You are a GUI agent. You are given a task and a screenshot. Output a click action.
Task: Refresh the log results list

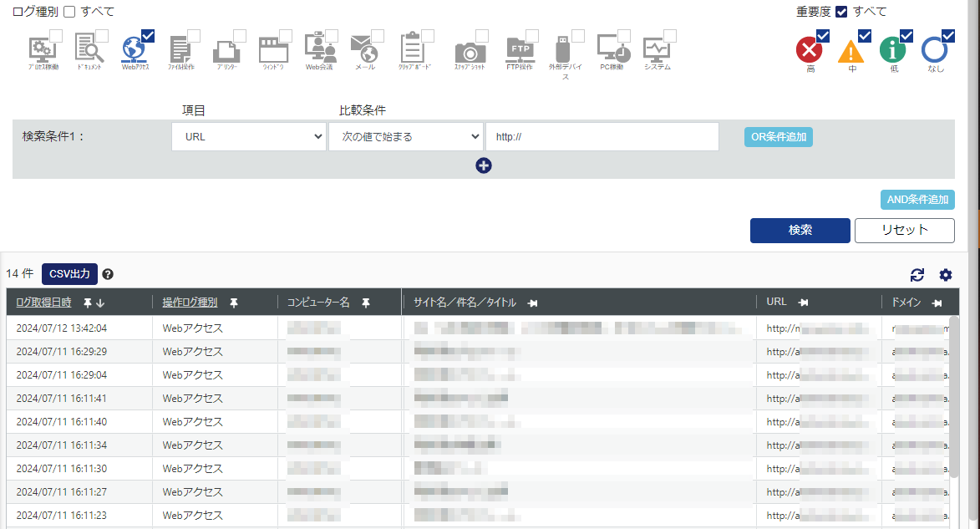coord(917,274)
